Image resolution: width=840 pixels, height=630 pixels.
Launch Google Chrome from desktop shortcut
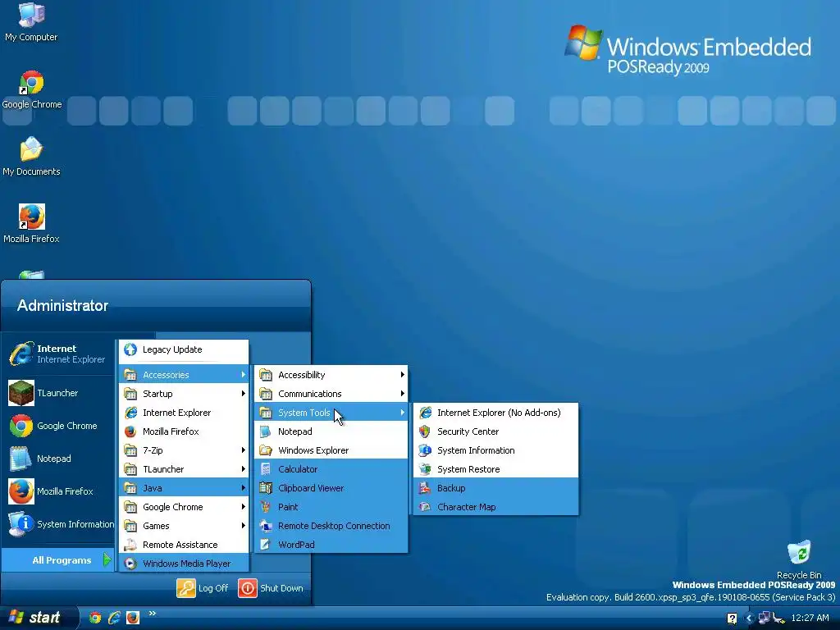[32, 89]
